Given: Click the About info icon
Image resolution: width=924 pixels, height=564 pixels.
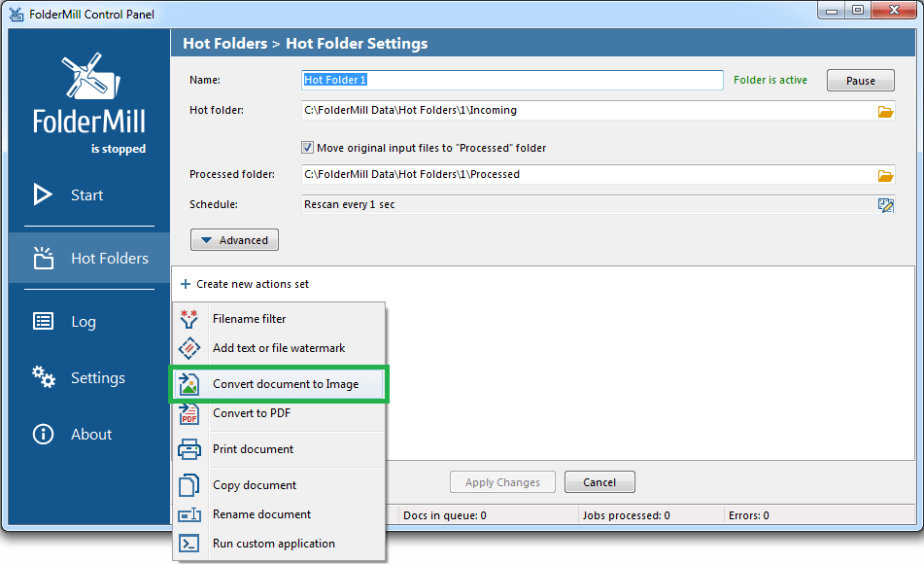Looking at the screenshot, I should pyautogui.click(x=43, y=435).
